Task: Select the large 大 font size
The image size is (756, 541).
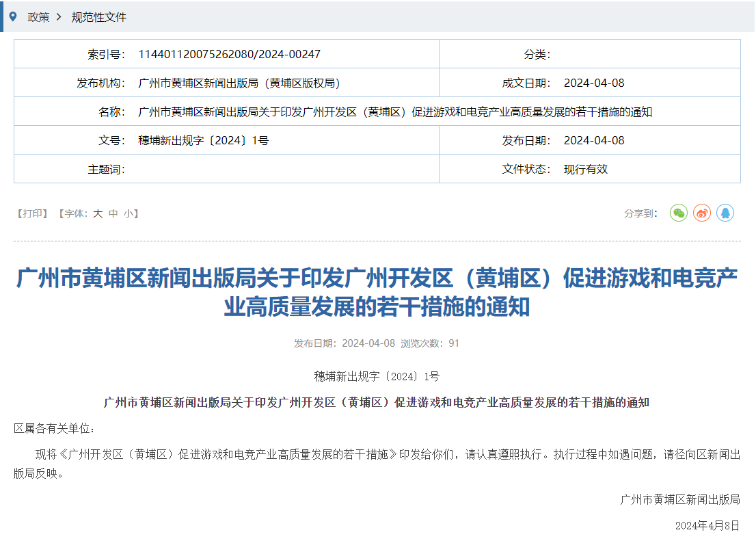Action: (98, 213)
